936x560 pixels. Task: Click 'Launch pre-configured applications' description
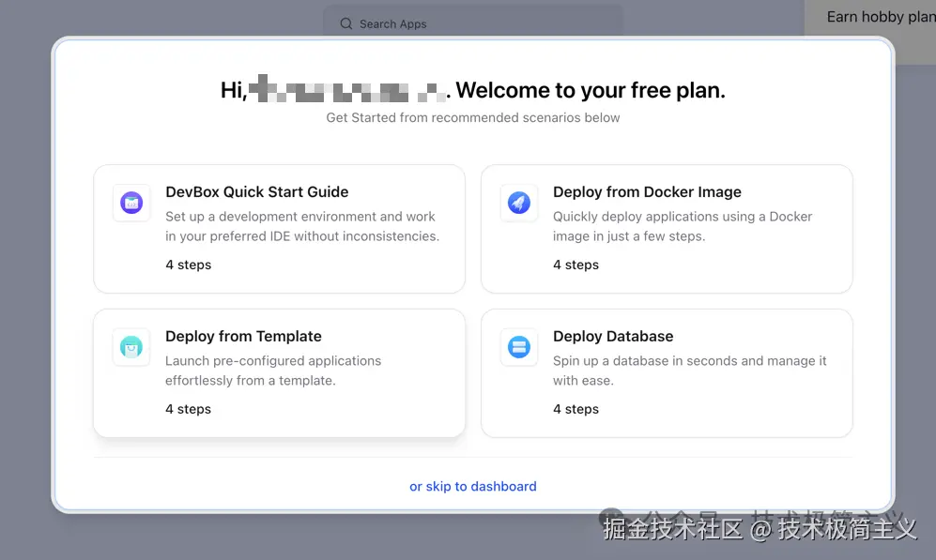click(x=273, y=371)
